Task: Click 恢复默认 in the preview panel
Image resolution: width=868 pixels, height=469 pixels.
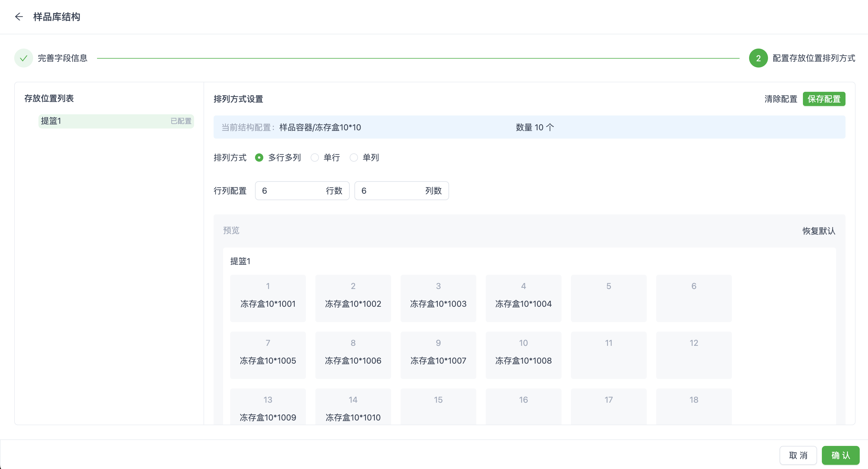Action: click(x=819, y=231)
